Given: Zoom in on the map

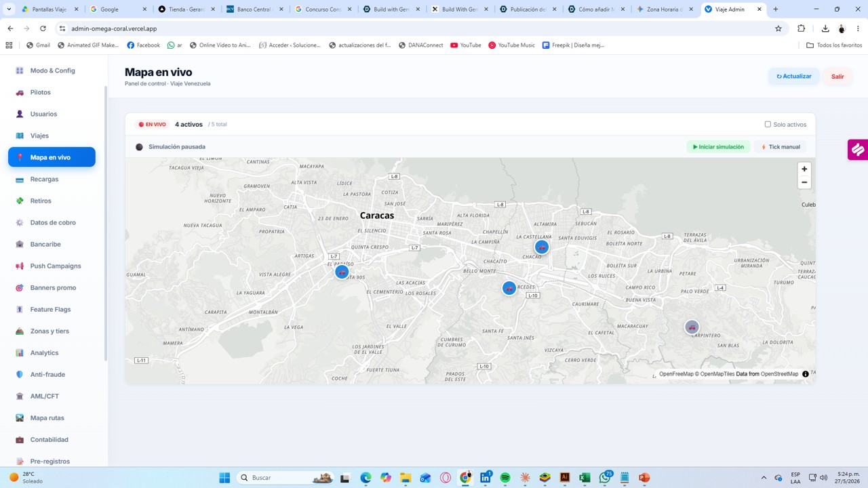Looking at the screenshot, I should 804,169.
